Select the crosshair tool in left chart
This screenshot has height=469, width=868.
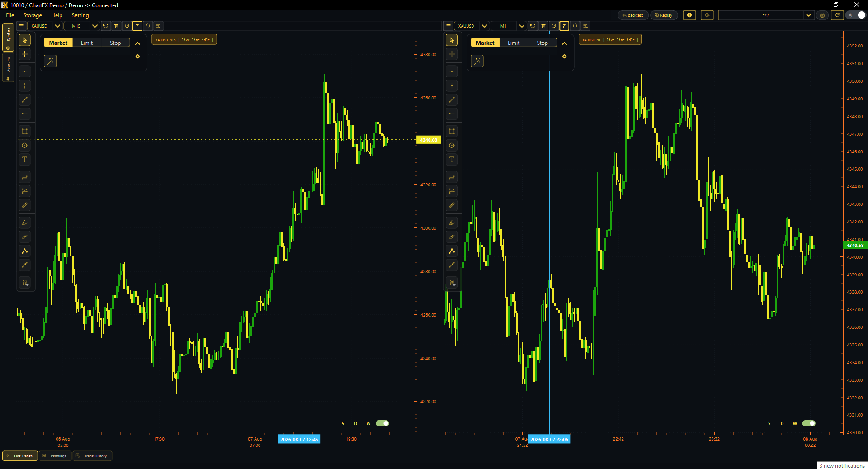(x=25, y=54)
